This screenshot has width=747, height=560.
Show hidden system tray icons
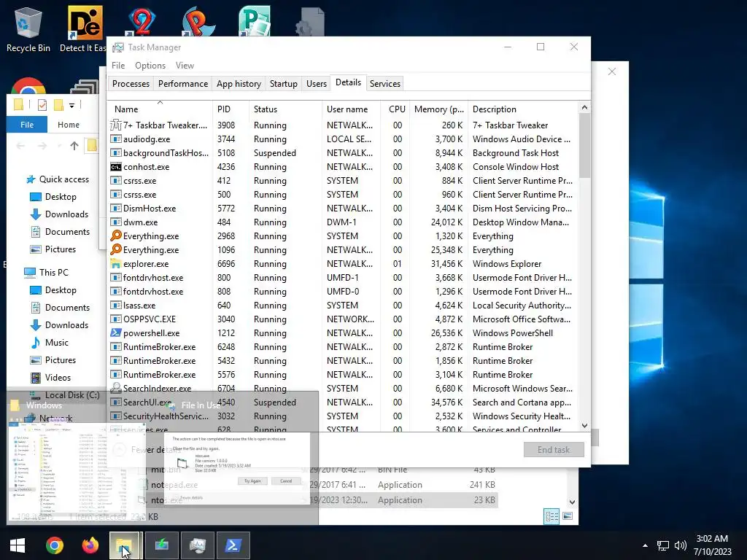(x=645, y=545)
